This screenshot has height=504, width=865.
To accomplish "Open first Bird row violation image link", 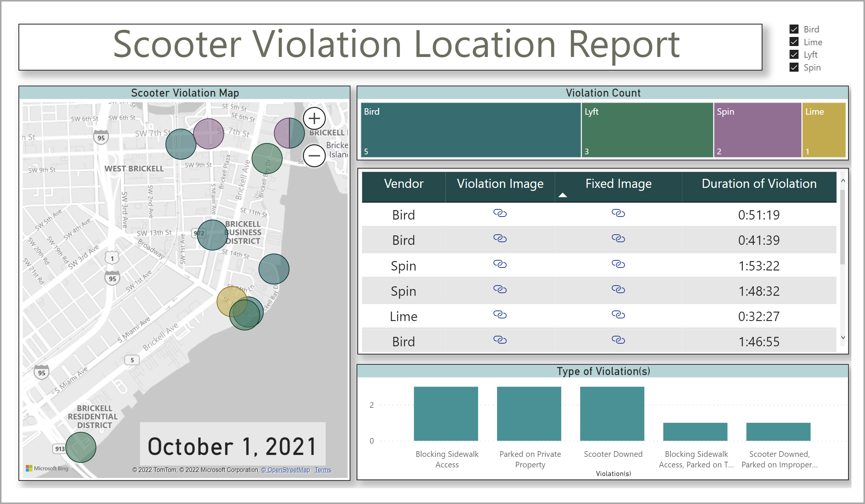I will [500, 214].
